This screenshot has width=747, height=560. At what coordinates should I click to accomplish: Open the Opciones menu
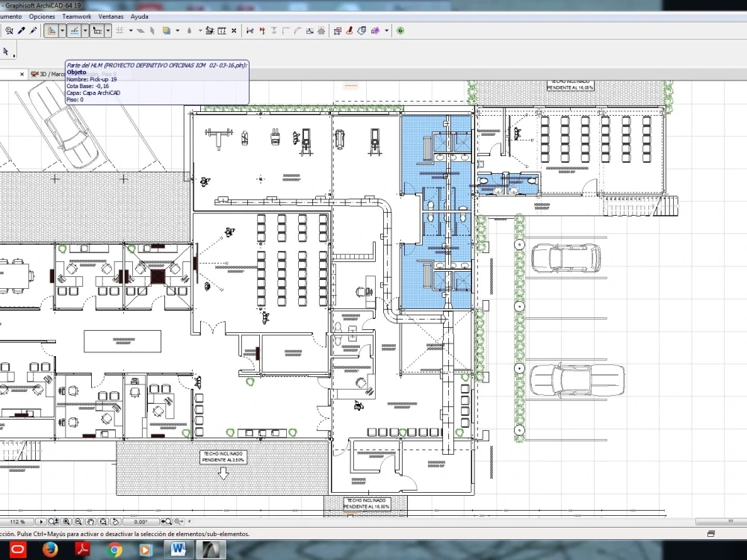[42, 16]
